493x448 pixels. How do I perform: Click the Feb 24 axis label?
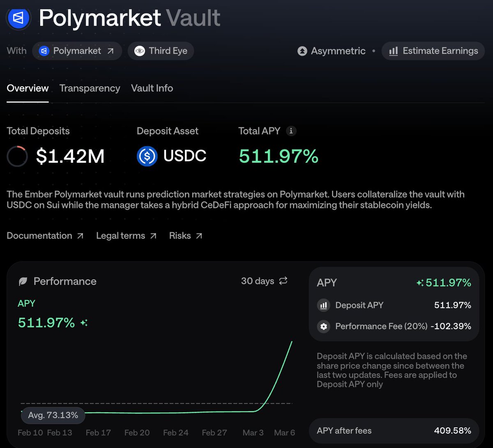tap(176, 433)
